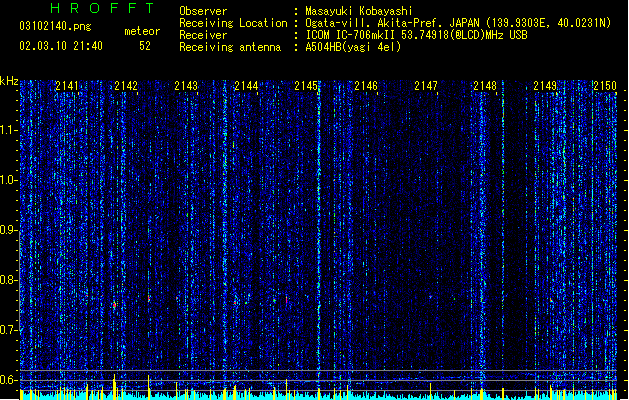Click the 2146 time marker
629x400 pixels.
[x=366, y=86]
